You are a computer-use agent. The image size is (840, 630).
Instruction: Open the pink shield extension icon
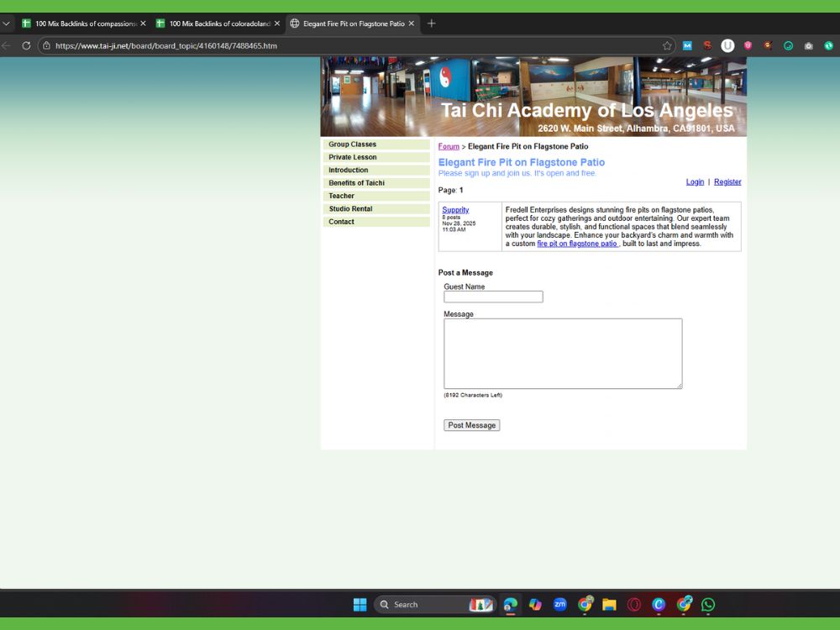(x=748, y=45)
